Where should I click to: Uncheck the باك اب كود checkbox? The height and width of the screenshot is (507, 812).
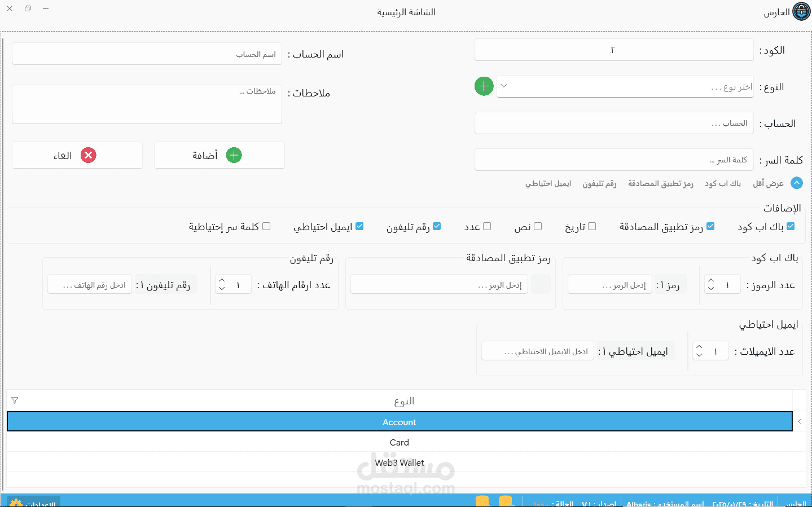(791, 226)
